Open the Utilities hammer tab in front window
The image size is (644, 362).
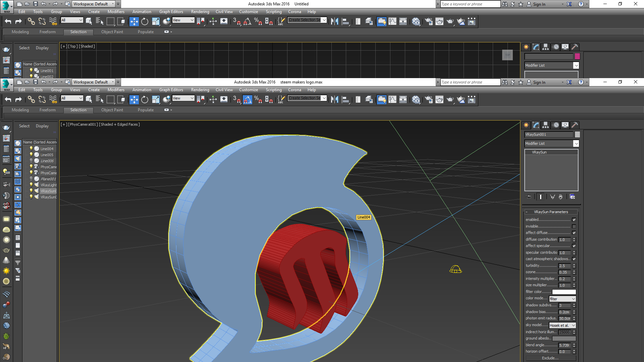(x=575, y=125)
